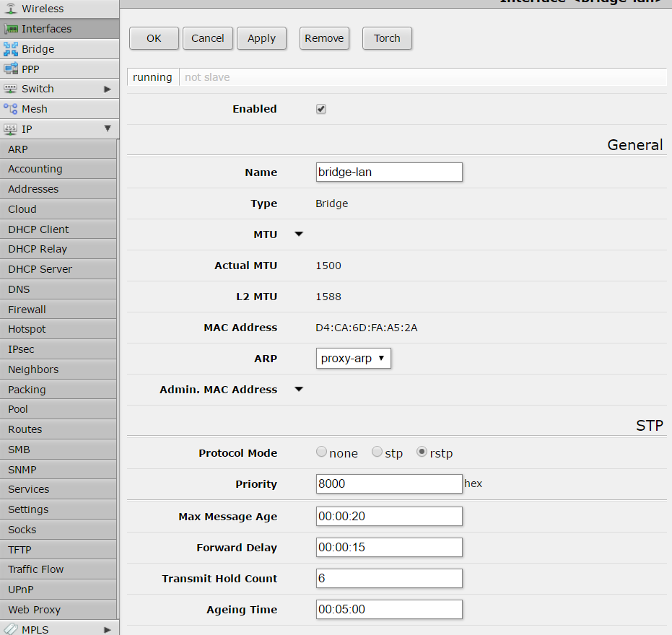
Task: Click the Apply button
Action: [261, 38]
